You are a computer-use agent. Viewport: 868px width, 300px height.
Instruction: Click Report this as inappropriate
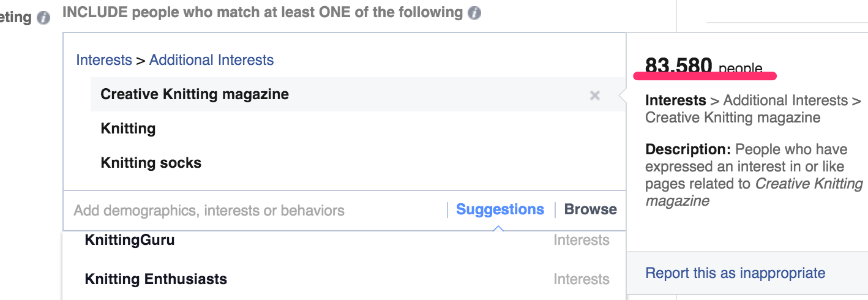point(735,273)
